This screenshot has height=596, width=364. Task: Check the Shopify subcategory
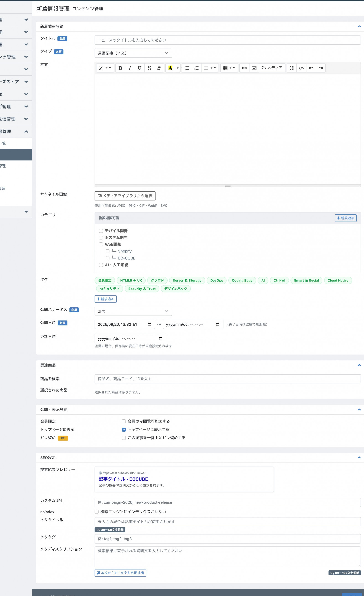coord(108,251)
